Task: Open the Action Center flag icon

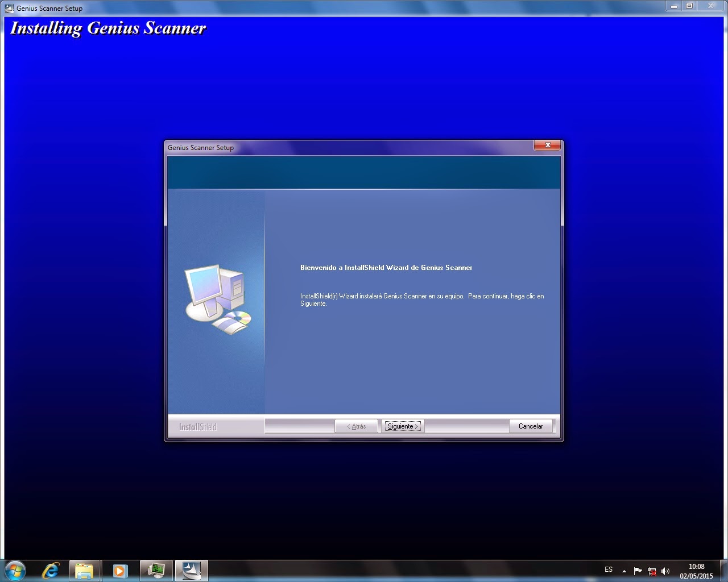Action: coord(638,571)
